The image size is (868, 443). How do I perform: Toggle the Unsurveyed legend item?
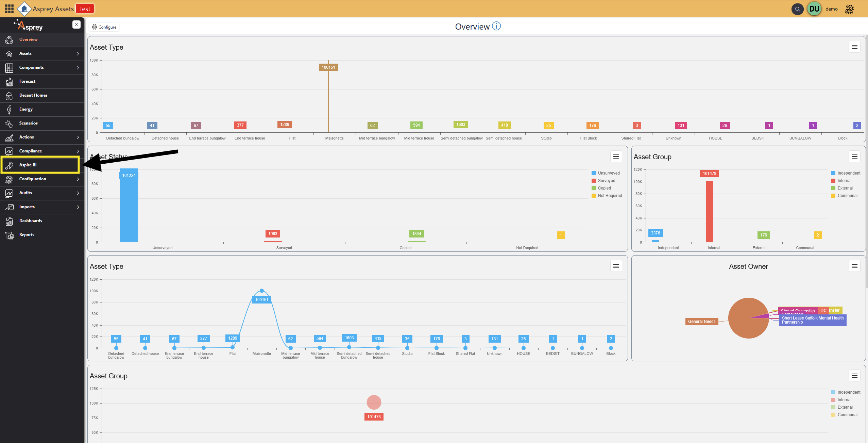[x=608, y=173]
